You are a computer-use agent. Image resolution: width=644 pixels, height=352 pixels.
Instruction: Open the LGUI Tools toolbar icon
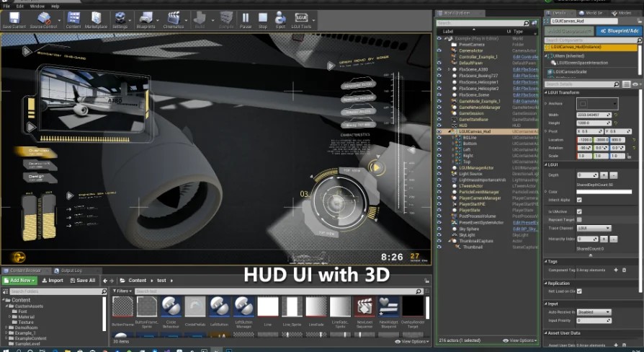[301, 19]
